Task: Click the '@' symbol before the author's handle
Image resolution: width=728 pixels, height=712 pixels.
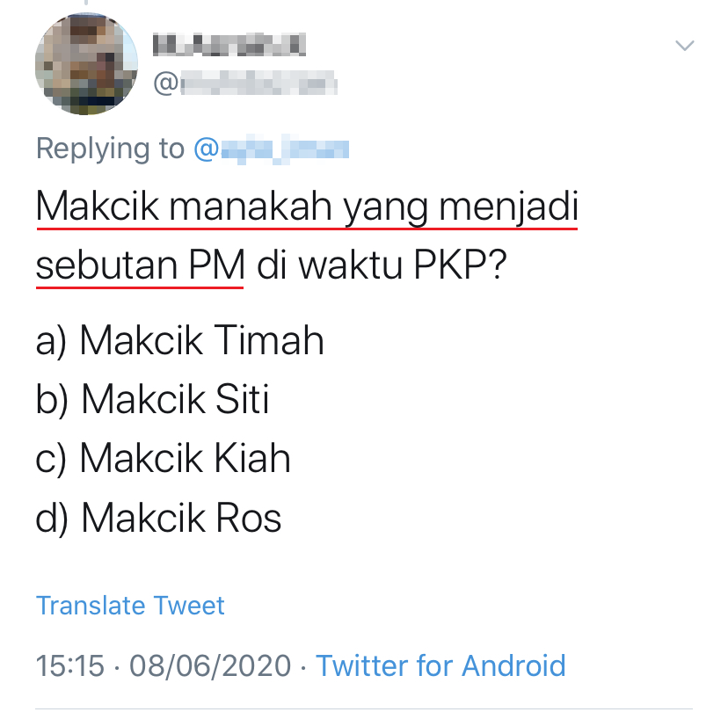Action: click(165, 84)
